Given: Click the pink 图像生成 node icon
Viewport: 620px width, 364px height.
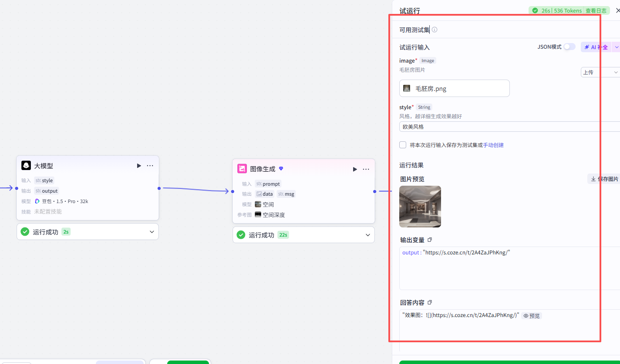Looking at the screenshot, I should (242, 169).
